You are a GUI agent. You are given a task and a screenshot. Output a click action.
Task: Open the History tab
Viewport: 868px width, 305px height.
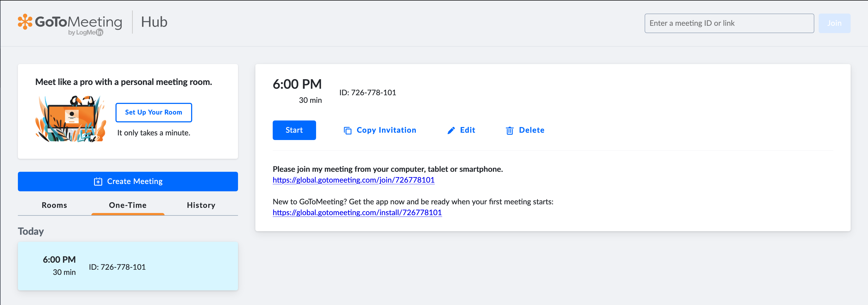201,205
